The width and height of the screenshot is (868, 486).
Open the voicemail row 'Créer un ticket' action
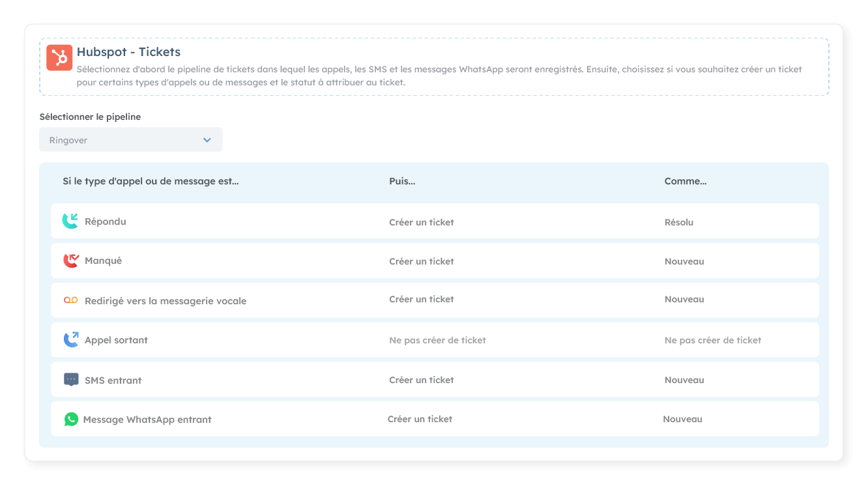point(422,299)
